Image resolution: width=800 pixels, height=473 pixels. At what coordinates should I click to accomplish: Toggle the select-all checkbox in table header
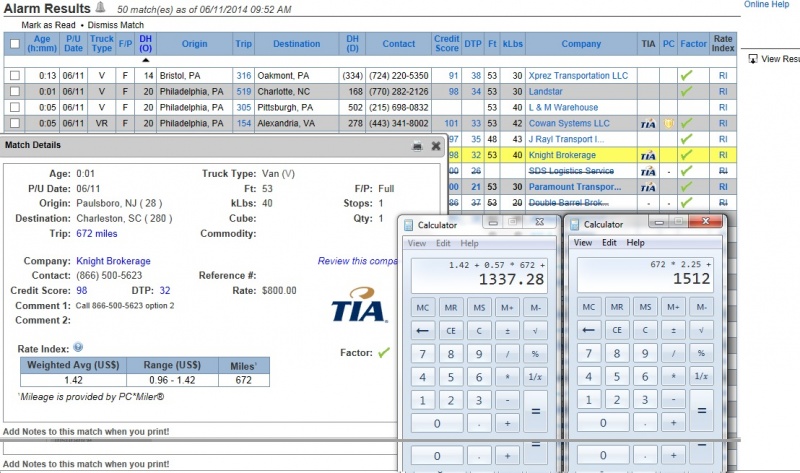coord(15,44)
